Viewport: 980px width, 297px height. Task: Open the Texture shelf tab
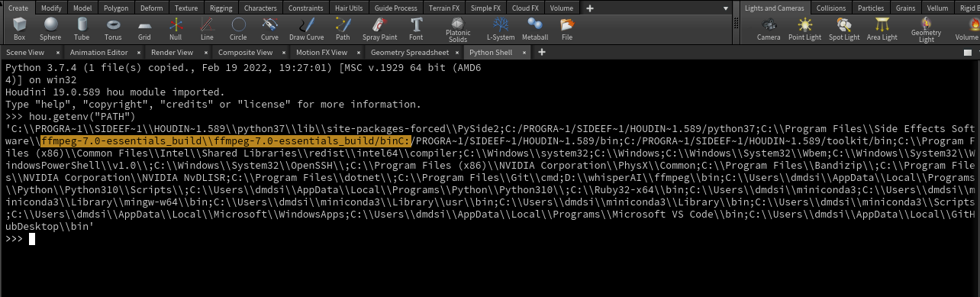tap(186, 8)
